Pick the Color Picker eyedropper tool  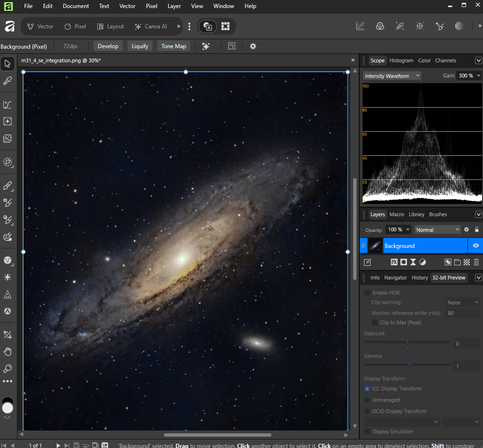8,81
